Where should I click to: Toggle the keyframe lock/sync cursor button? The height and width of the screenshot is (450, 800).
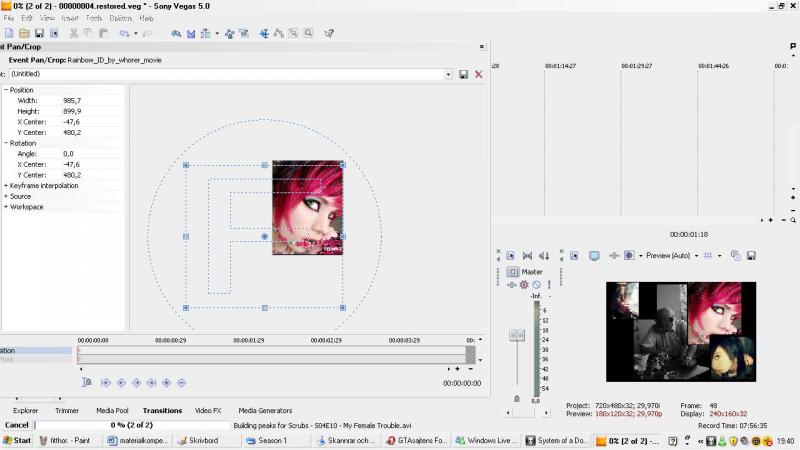pos(87,382)
